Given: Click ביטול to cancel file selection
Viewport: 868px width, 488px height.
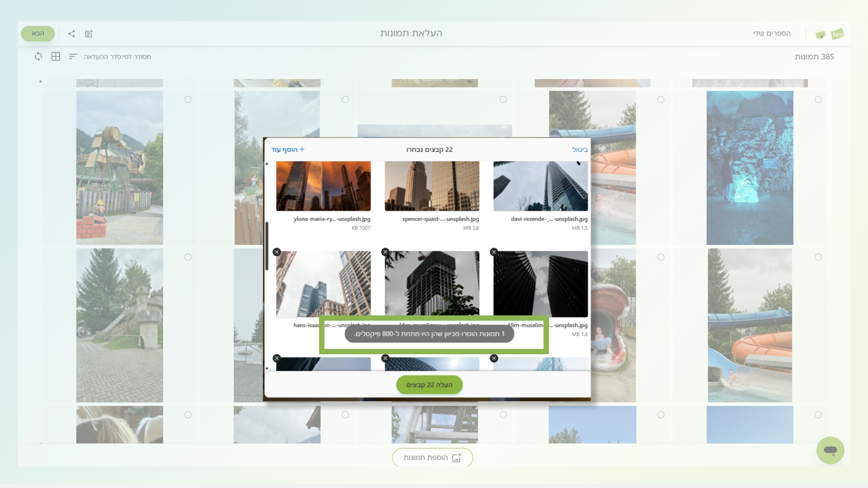Looking at the screenshot, I should click(x=580, y=150).
